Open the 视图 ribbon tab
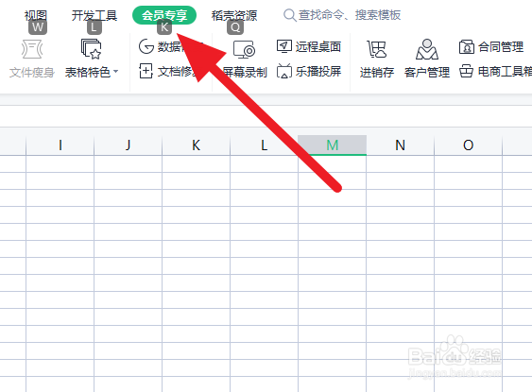 36,15
